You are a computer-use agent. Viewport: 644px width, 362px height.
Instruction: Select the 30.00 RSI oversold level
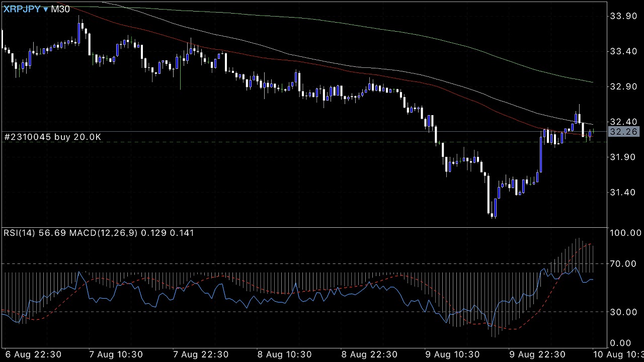(623, 312)
